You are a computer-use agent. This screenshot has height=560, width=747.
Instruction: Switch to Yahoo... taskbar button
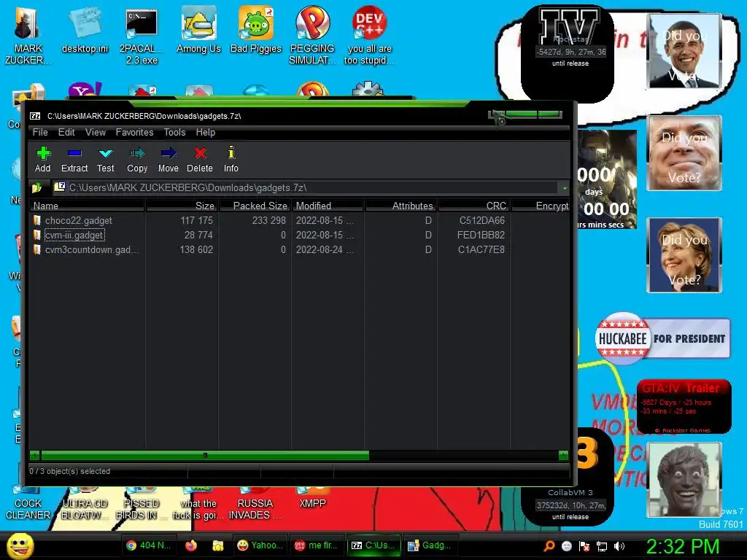(260, 545)
